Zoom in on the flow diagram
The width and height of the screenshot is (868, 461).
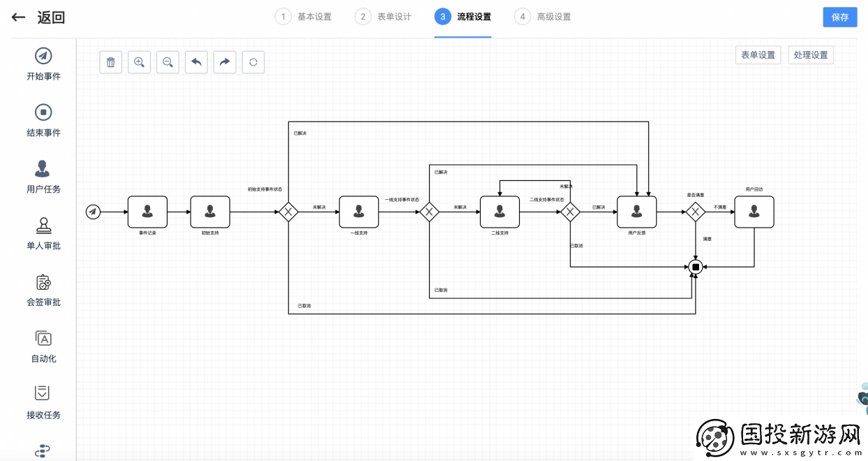click(x=139, y=62)
